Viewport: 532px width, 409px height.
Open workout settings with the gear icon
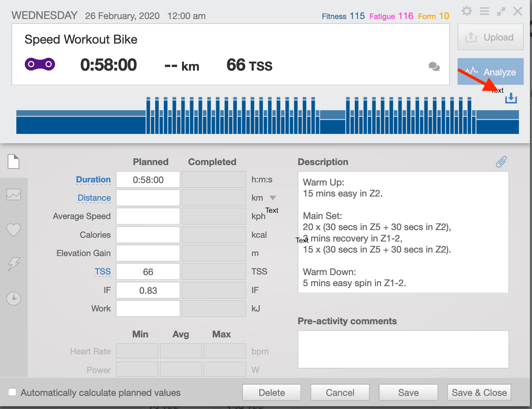tap(467, 11)
